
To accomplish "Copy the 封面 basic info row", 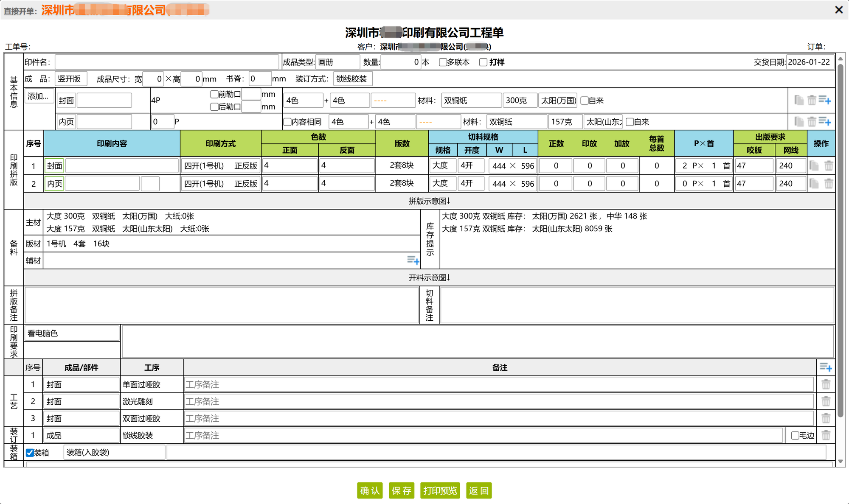I will (799, 100).
